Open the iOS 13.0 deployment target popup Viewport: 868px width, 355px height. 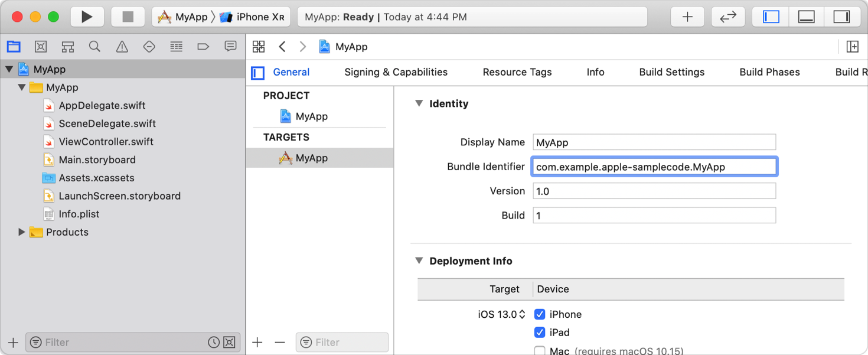pos(502,314)
